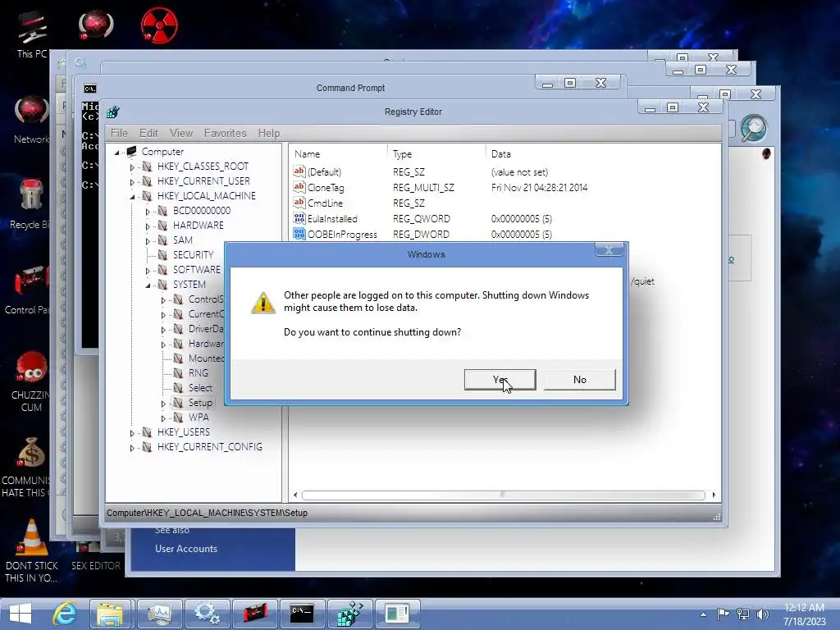Image resolution: width=840 pixels, height=630 pixels.
Task: Launch Internet Explorer from taskbar
Action: click(x=65, y=614)
